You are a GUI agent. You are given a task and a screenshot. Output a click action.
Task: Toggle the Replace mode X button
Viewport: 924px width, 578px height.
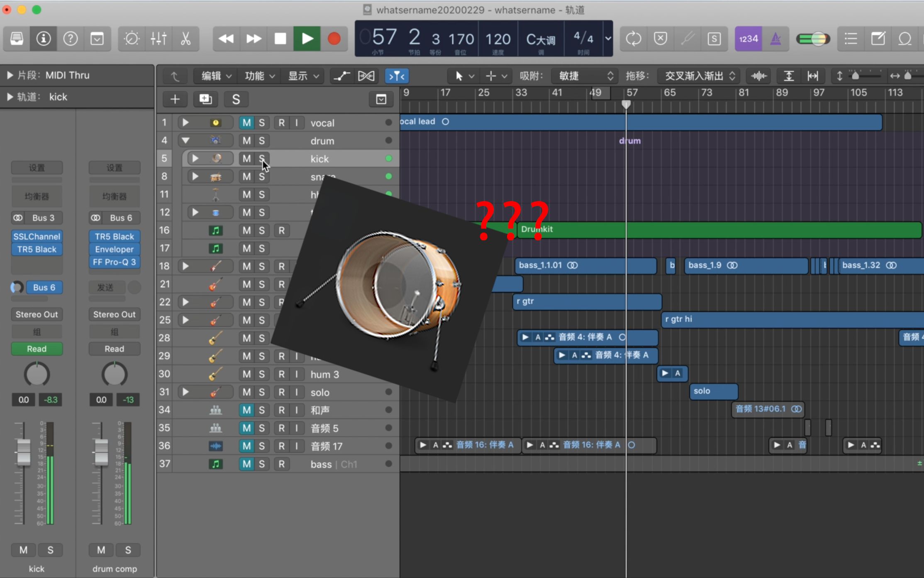point(661,39)
